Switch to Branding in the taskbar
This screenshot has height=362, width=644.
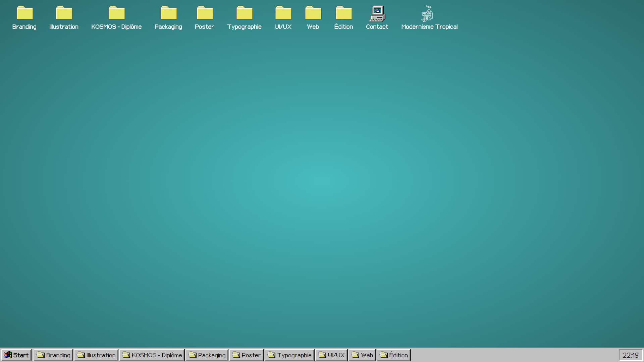pyautogui.click(x=53, y=355)
